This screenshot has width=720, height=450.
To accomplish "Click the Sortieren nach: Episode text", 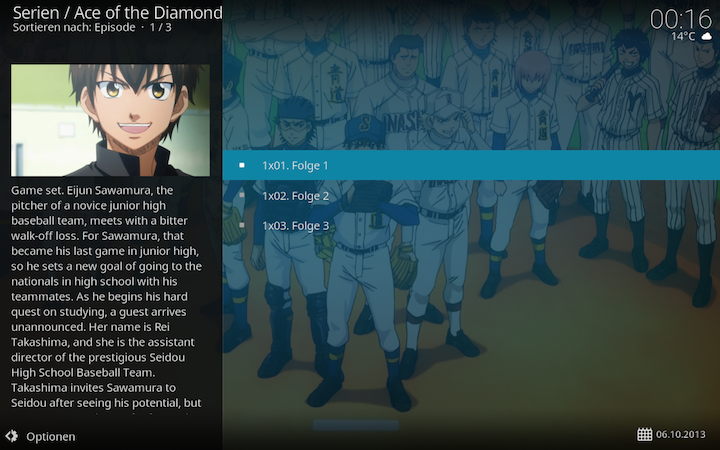I will point(74,28).
